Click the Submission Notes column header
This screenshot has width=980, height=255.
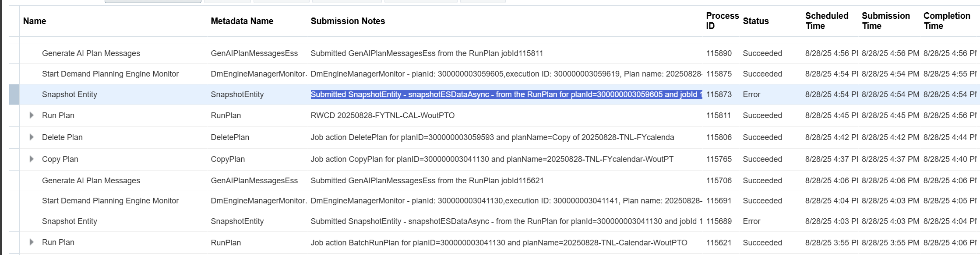348,21
